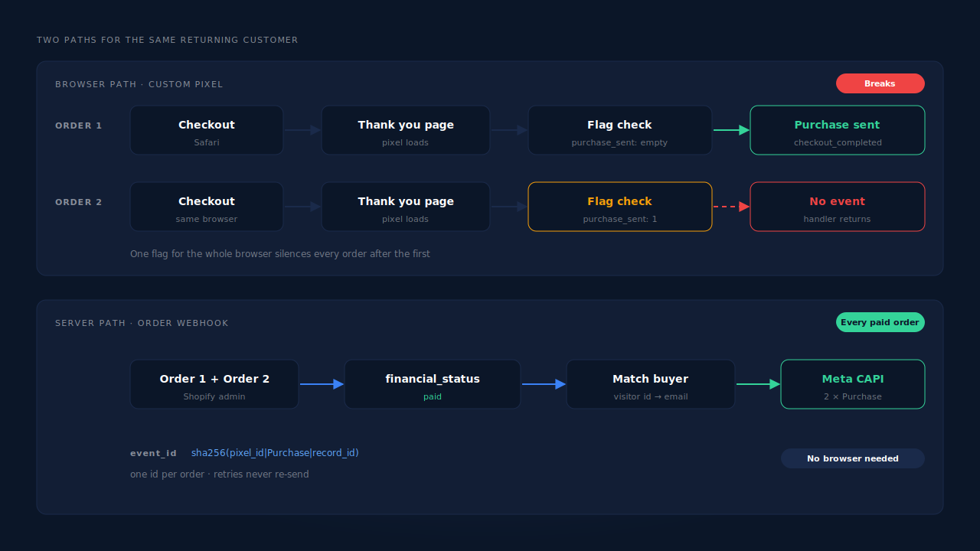
Task: Select the Match buyer box
Action: [x=651, y=384]
